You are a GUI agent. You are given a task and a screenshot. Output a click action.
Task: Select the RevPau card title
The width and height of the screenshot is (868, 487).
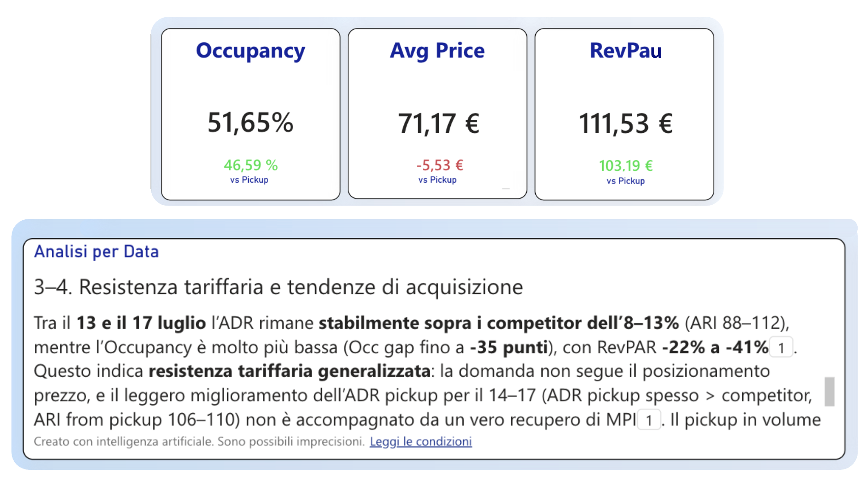(626, 50)
